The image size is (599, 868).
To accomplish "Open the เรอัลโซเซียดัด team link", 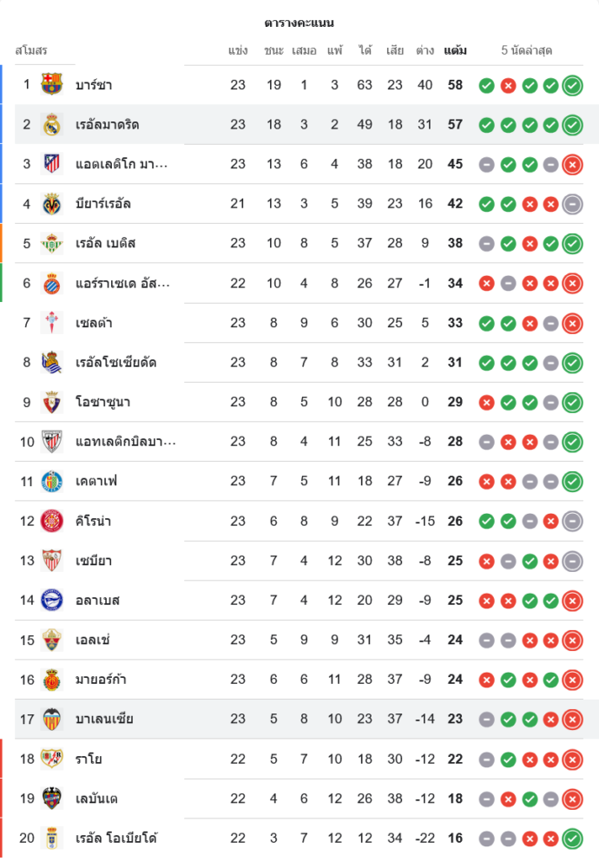I will click(x=116, y=363).
